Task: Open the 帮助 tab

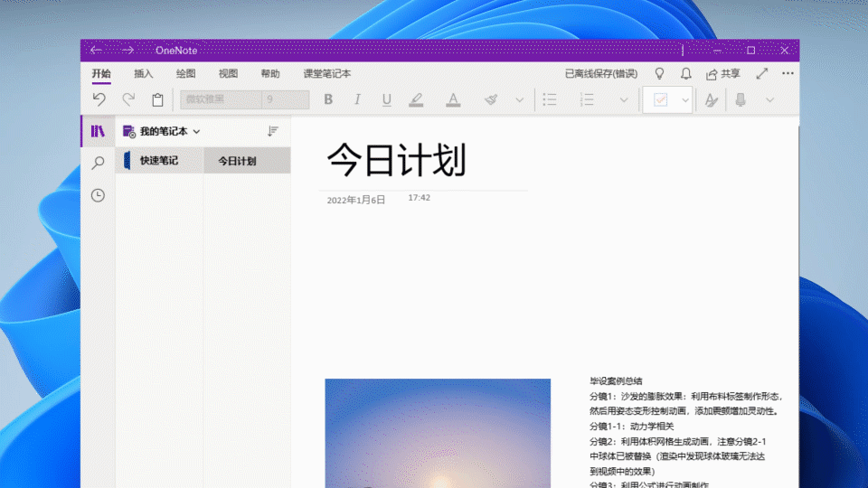Action: pyautogui.click(x=270, y=73)
